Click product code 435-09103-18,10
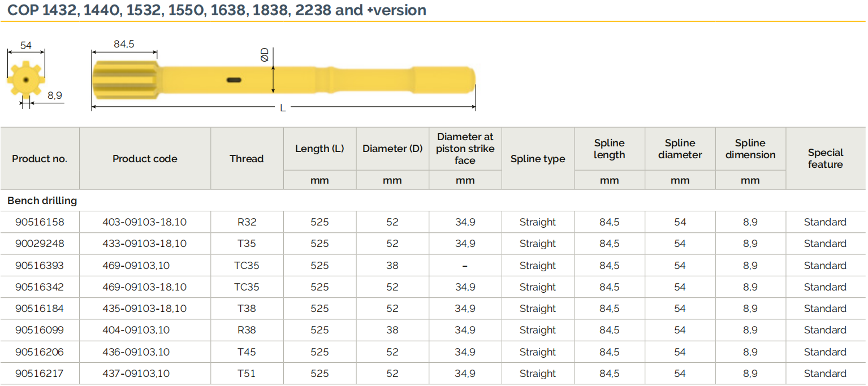868x386 pixels. point(145,309)
